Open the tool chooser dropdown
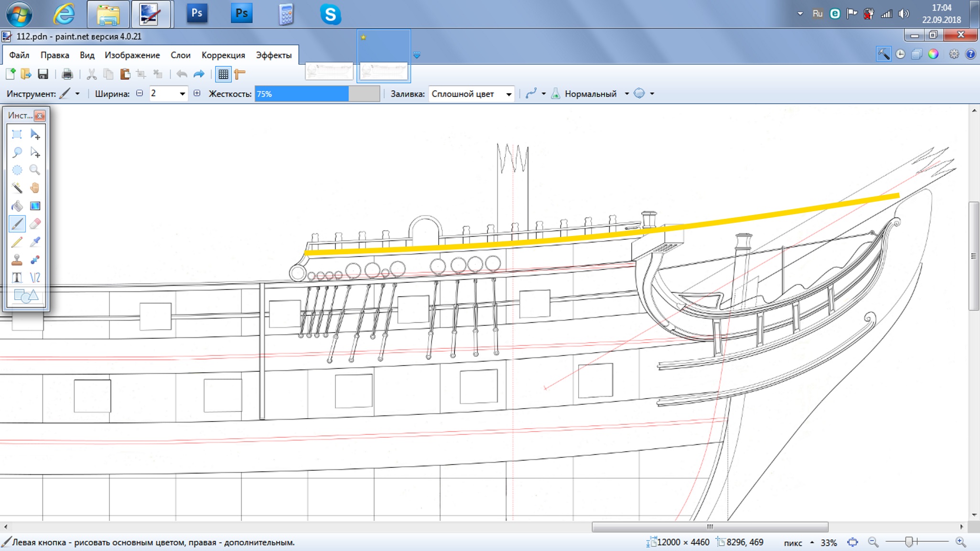Screen dimensions: 980x551 (77, 94)
